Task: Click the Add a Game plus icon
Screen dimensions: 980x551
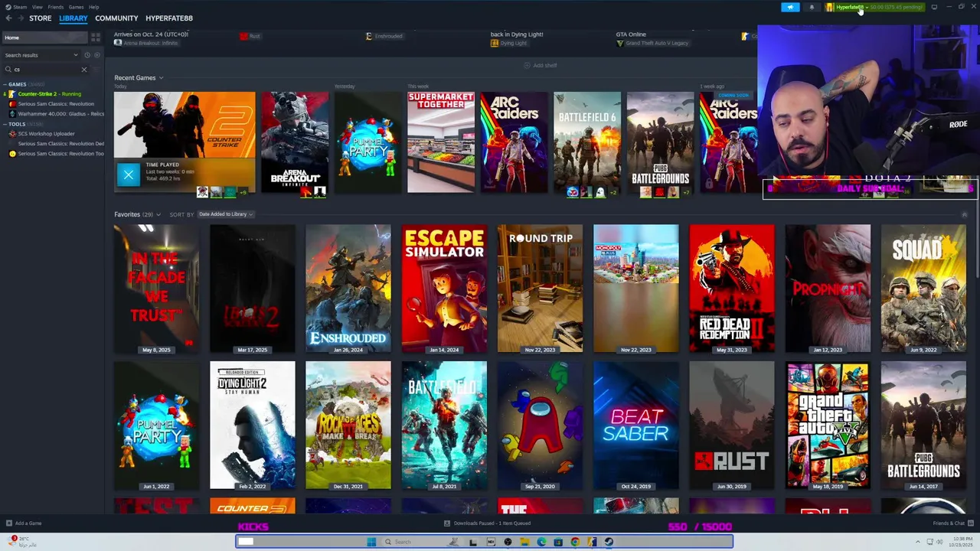Action: tap(9, 523)
